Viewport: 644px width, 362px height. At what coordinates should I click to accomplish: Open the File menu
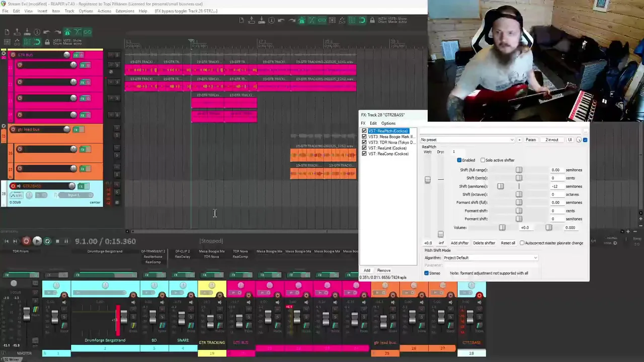coord(5,11)
